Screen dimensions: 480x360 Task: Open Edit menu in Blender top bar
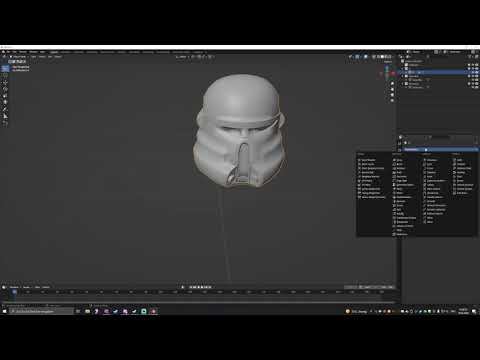[x=15, y=52]
